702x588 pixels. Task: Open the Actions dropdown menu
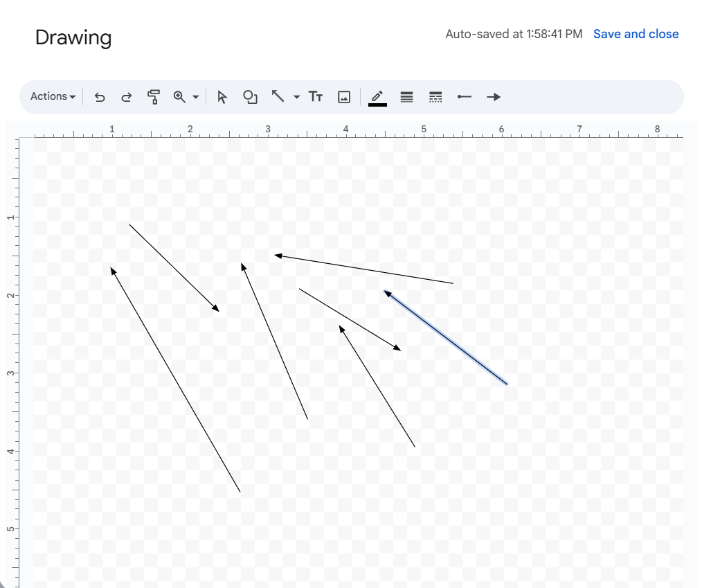point(53,97)
